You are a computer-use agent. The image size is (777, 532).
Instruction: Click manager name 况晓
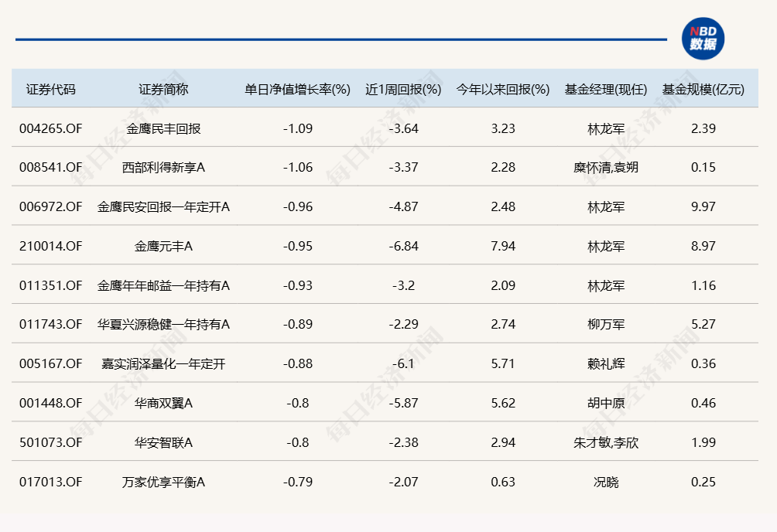[606, 482]
